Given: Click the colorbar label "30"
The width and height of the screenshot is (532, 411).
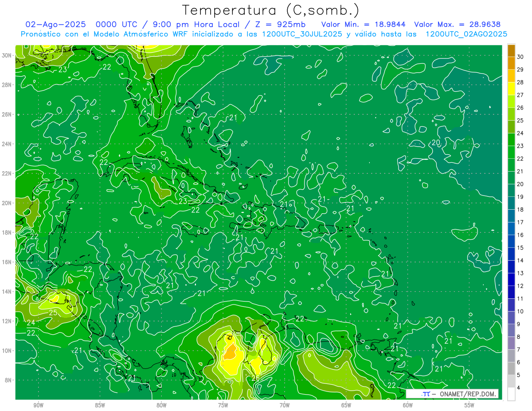Looking at the screenshot, I should pos(520,57).
